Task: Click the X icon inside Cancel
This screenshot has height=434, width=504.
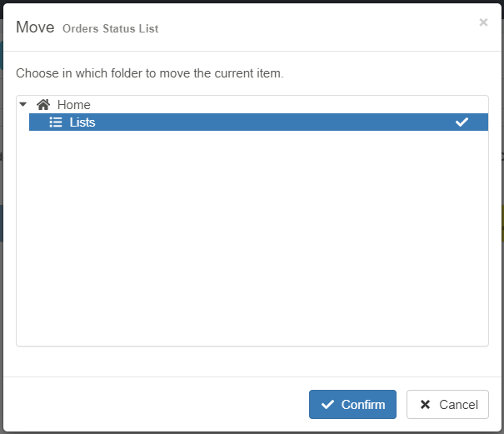Action: pyautogui.click(x=425, y=405)
